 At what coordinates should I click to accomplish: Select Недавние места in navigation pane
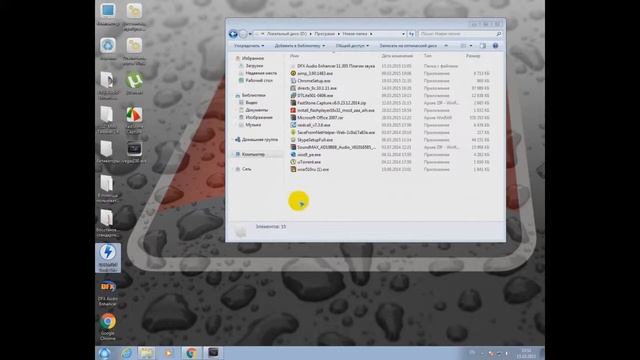point(261,73)
